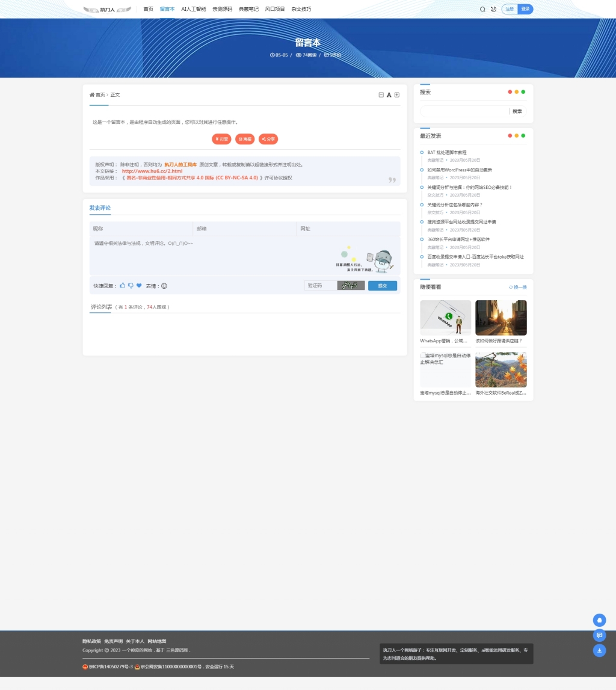The height and width of the screenshot is (690, 616).
Task: Click the captcha image to refresh it
Action: [351, 285]
